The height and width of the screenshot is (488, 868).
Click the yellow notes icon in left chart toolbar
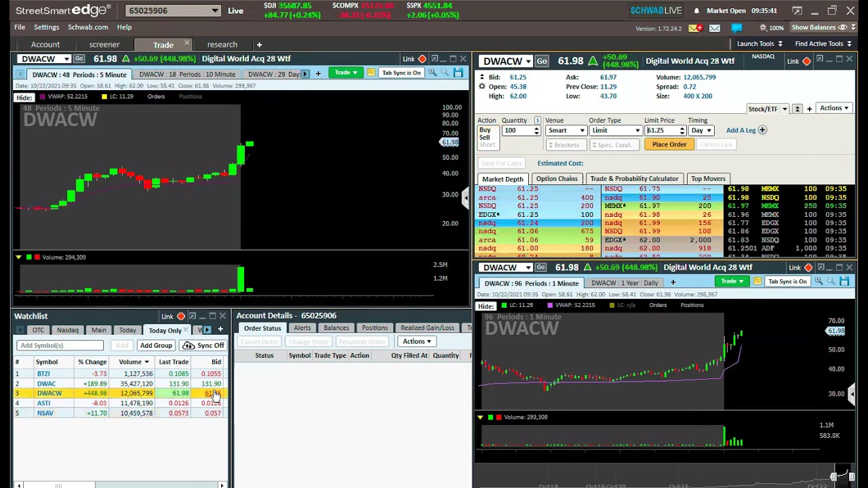click(x=371, y=73)
